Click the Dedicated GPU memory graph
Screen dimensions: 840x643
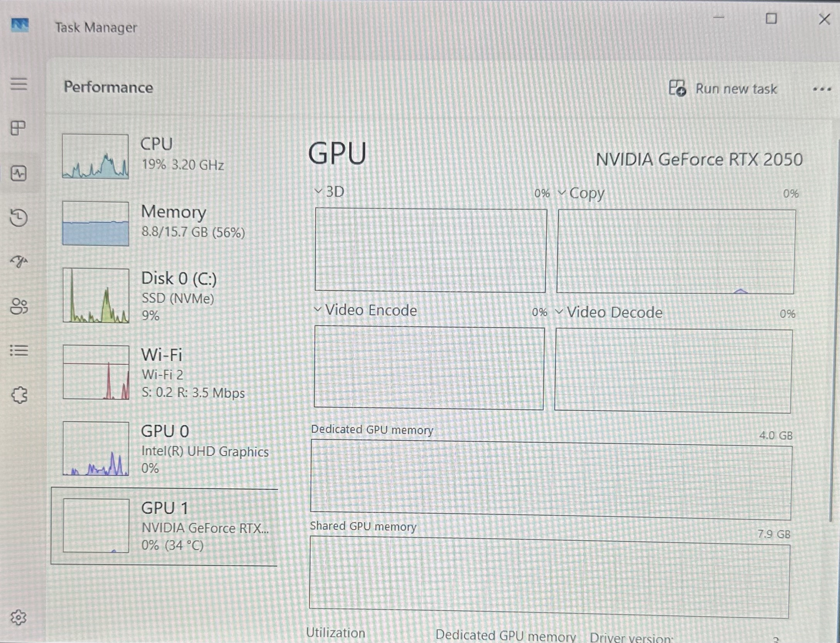(x=551, y=481)
